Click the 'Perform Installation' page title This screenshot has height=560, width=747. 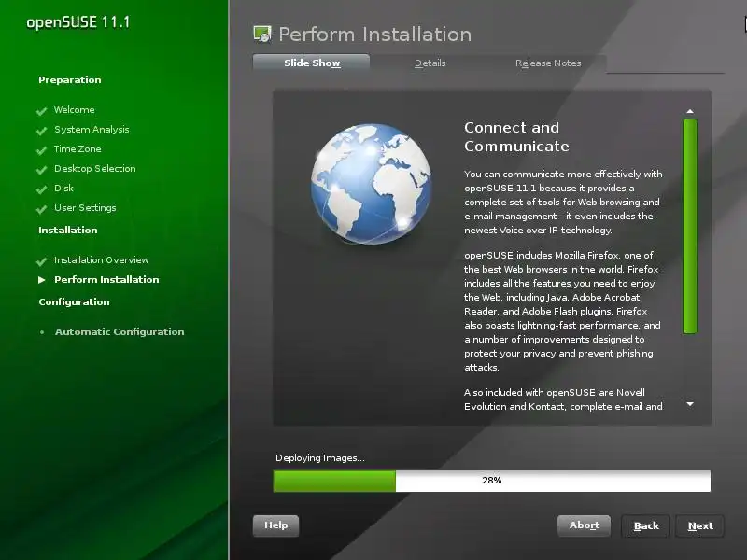coord(375,35)
